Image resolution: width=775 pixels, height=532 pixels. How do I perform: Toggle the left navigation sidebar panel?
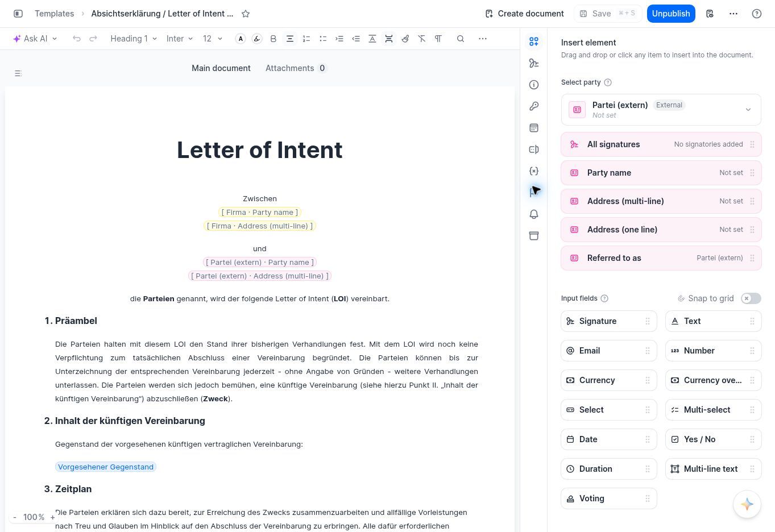(18, 14)
